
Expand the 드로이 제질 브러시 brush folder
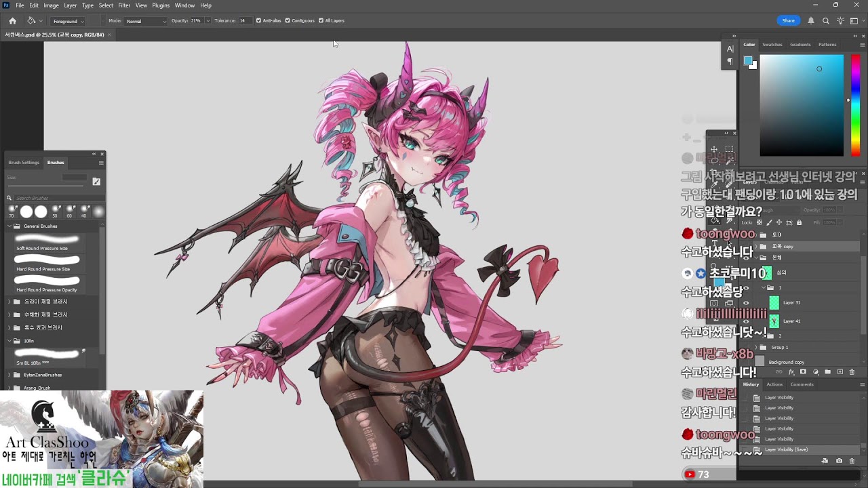pos(9,301)
